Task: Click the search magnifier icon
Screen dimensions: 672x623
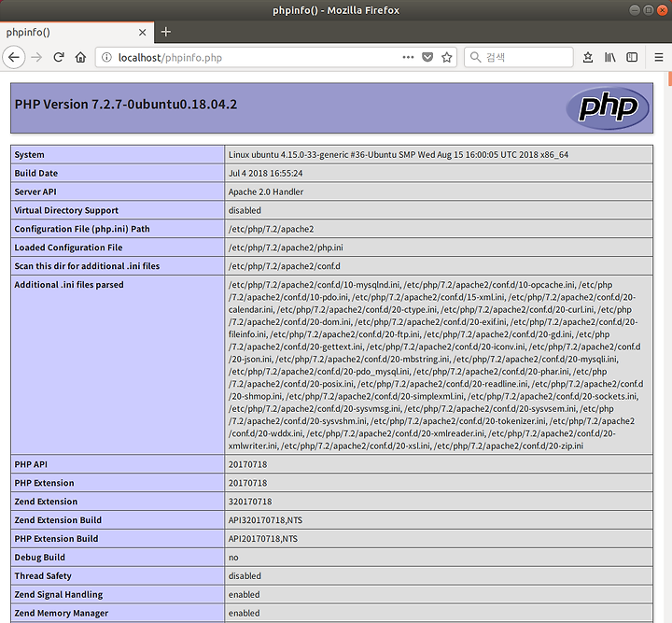Action: click(475, 58)
